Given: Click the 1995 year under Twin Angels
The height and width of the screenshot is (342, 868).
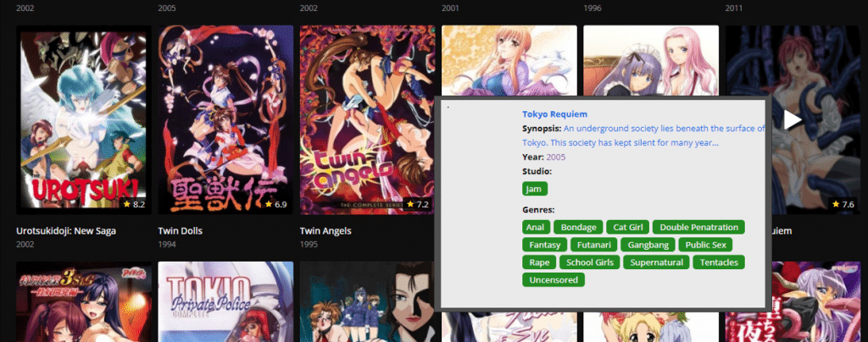Looking at the screenshot, I should click(309, 244).
